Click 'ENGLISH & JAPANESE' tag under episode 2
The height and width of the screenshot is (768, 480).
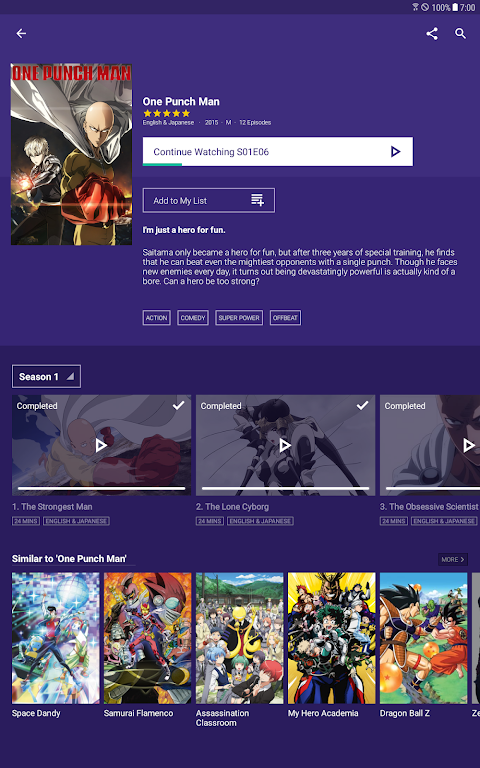click(261, 521)
